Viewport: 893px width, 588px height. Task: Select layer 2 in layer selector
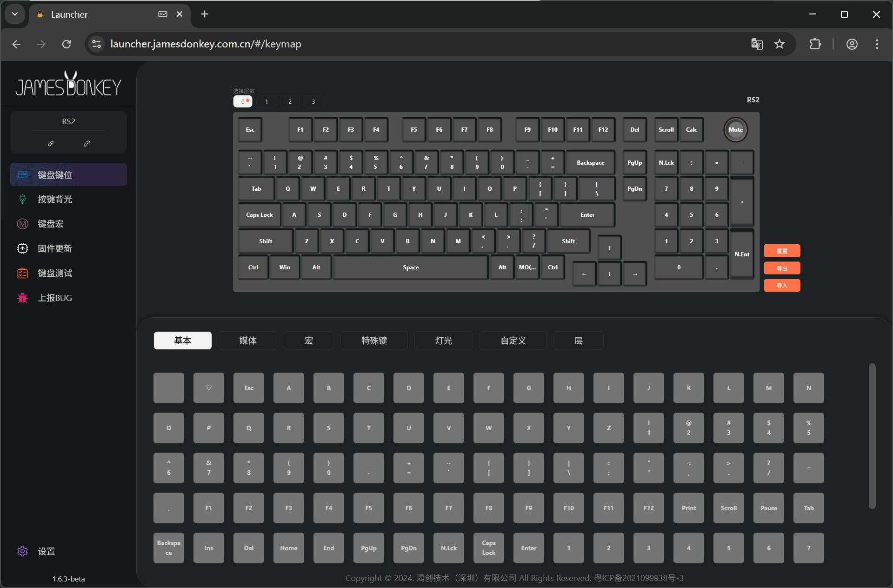click(x=290, y=101)
